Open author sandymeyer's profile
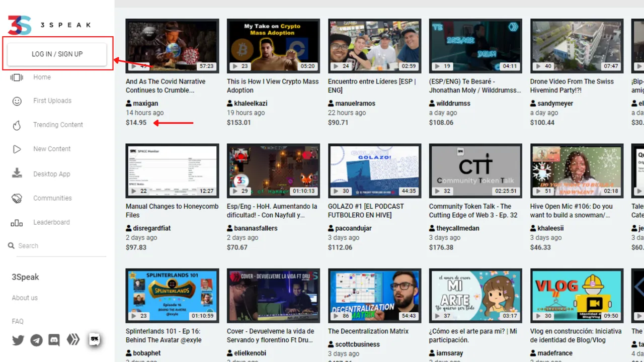 (555, 103)
